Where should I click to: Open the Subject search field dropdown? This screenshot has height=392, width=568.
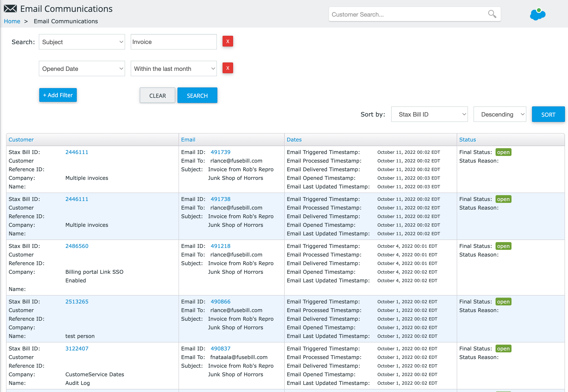click(82, 42)
